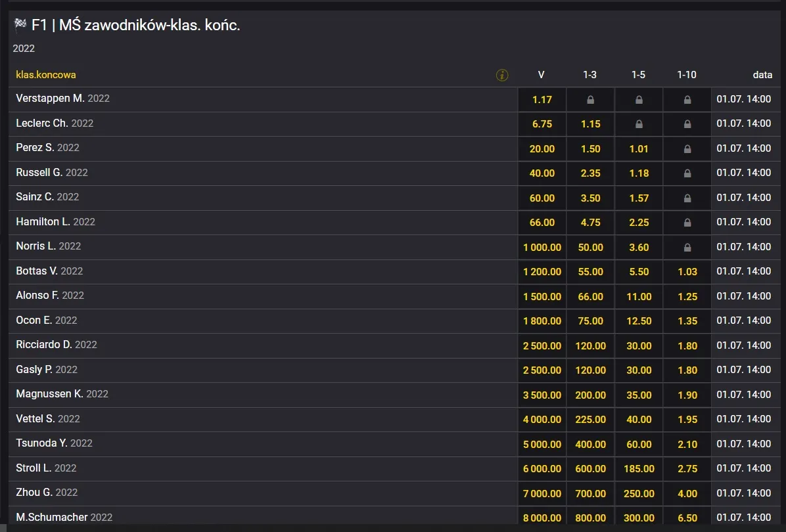Image resolution: width=786 pixels, height=532 pixels.
Task: Select Sainz winner odds 60.00
Action: pyautogui.click(x=542, y=198)
